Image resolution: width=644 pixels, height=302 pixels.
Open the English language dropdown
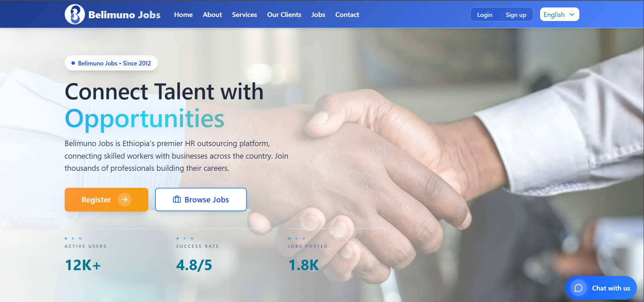tap(554, 15)
